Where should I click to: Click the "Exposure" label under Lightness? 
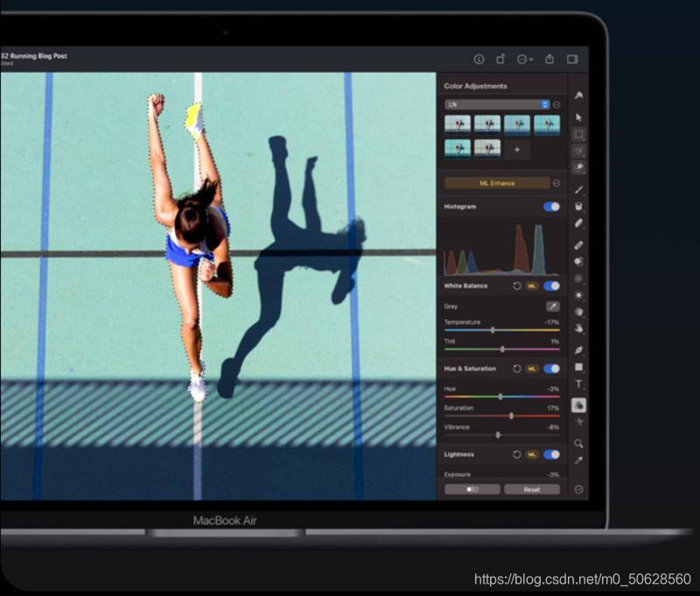[x=457, y=474]
